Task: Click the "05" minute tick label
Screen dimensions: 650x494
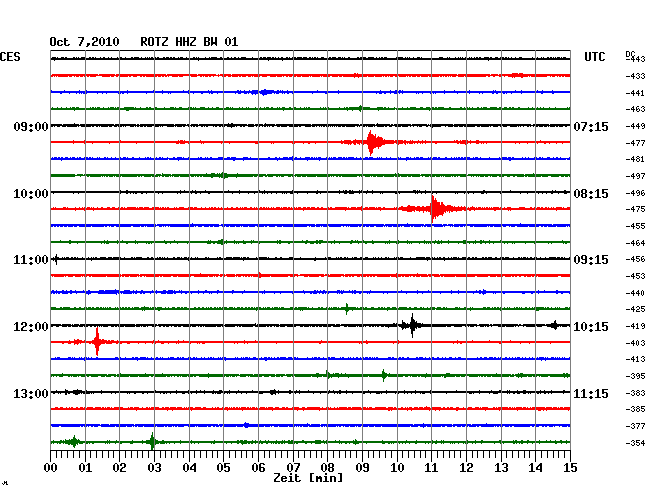Action: [x=223, y=467]
